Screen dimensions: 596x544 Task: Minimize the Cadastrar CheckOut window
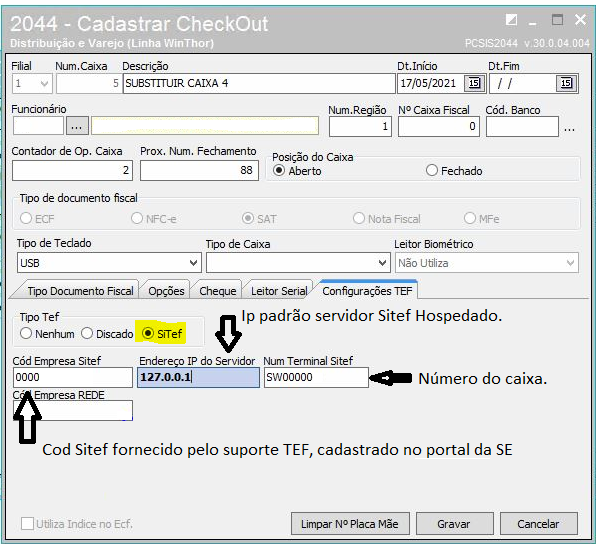(x=533, y=23)
